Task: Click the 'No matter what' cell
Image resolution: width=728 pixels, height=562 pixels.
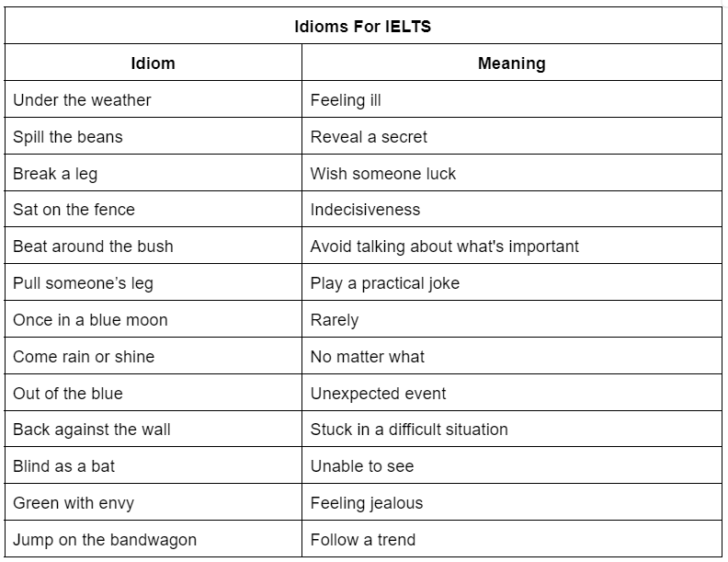Action: point(367,357)
